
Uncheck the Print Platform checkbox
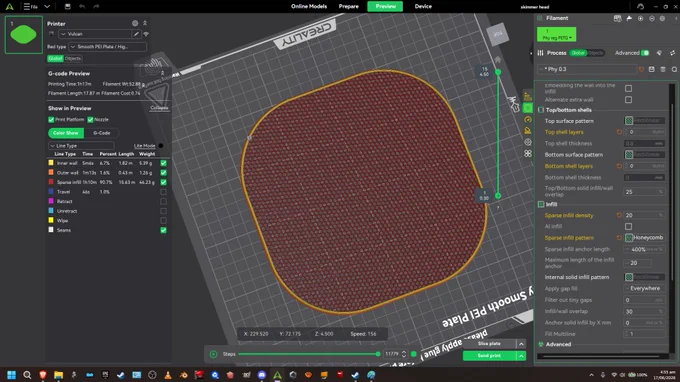51,120
